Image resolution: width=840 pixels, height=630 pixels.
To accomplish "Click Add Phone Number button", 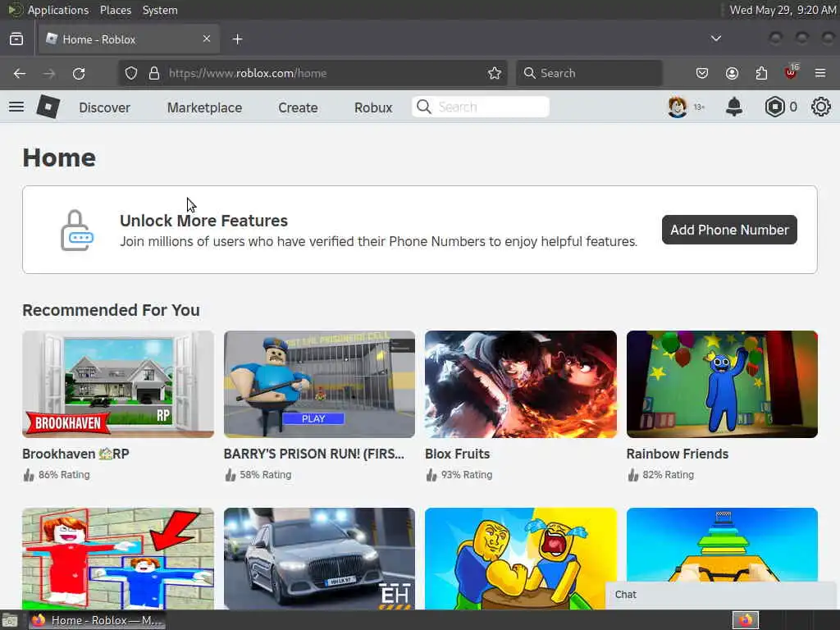I will pos(729,230).
